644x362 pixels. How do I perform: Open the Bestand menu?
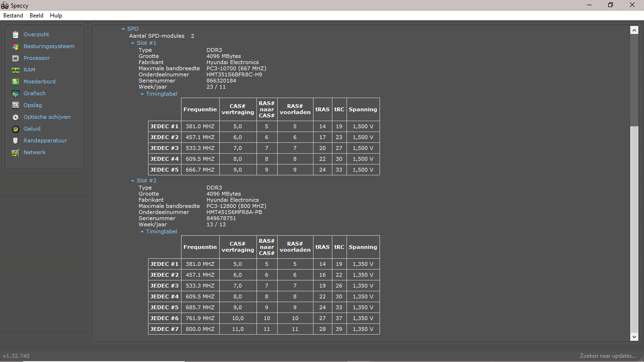pyautogui.click(x=13, y=16)
